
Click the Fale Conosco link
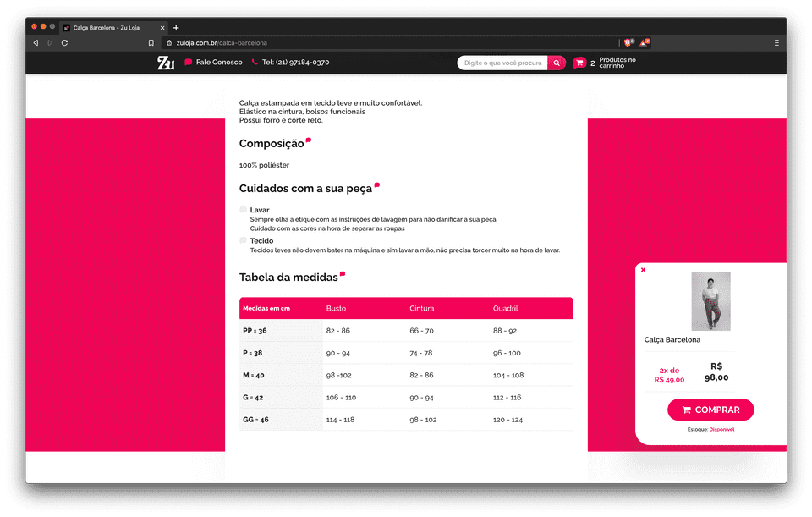click(219, 63)
